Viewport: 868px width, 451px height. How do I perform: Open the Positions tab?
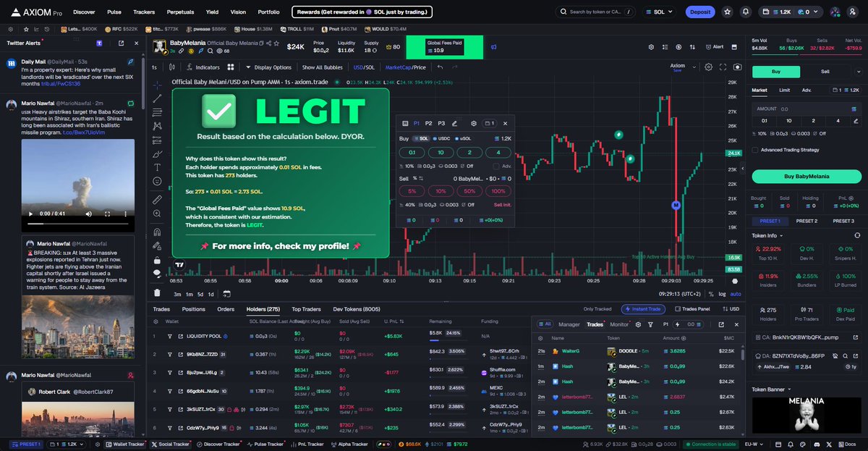click(x=193, y=309)
